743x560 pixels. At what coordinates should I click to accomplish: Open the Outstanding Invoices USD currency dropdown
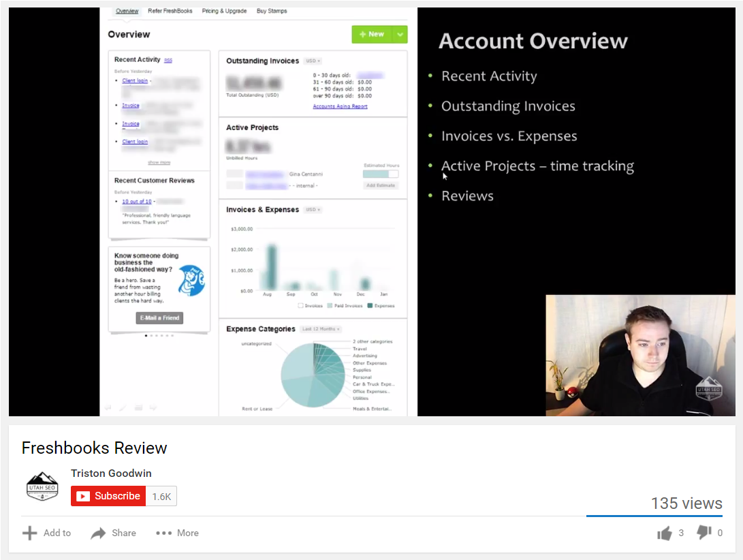(313, 61)
